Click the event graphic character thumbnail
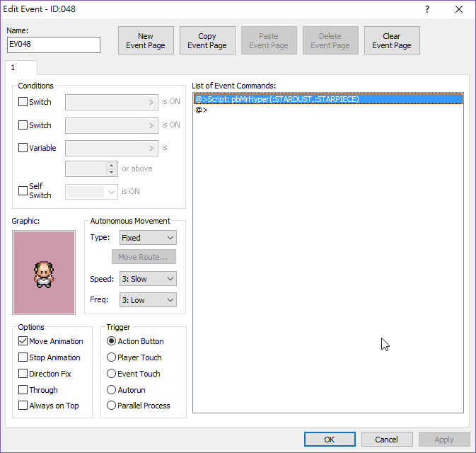The width and height of the screenshot is (476, 453). click(x=43, y=273)
